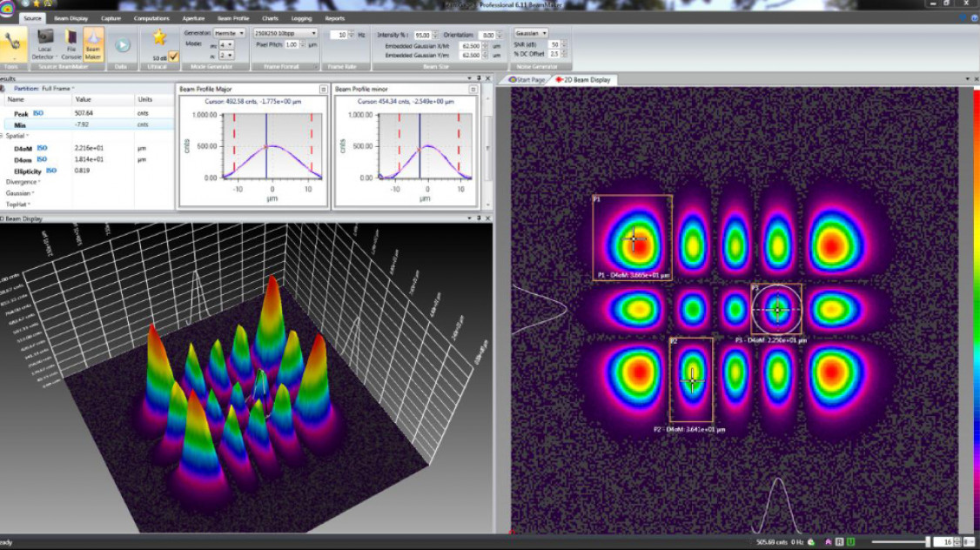Viewport: 980px width, 550px height.
Task: Maximize the Beam Profile Major chart
Action: click(323, 89)
